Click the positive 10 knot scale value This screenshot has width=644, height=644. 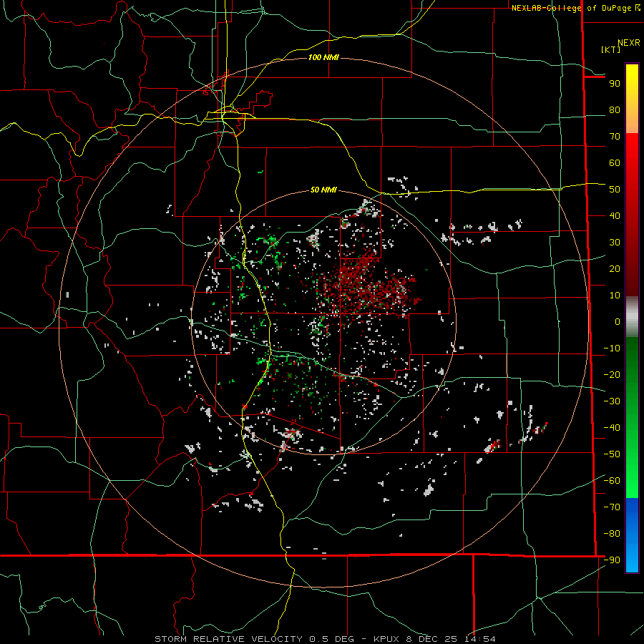coord(615,296)
